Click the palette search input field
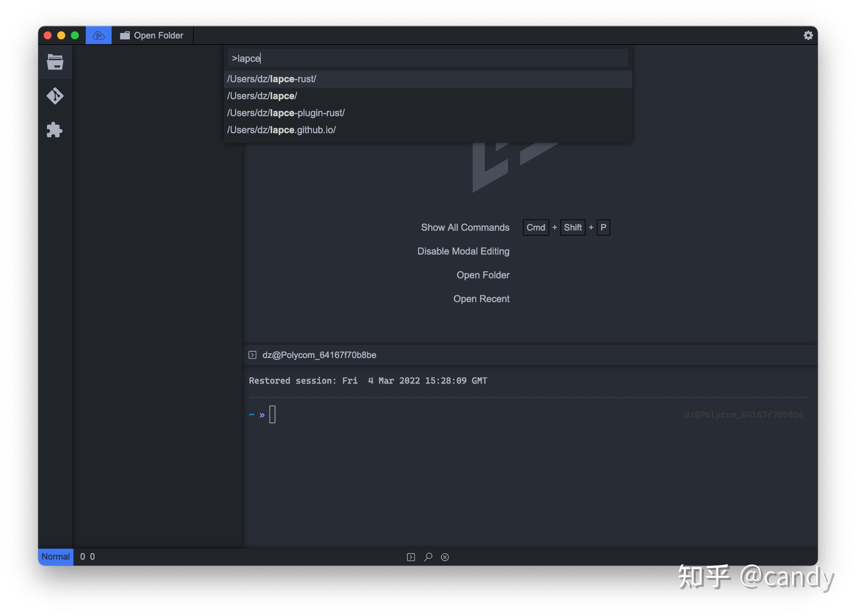 pos(428,58)
